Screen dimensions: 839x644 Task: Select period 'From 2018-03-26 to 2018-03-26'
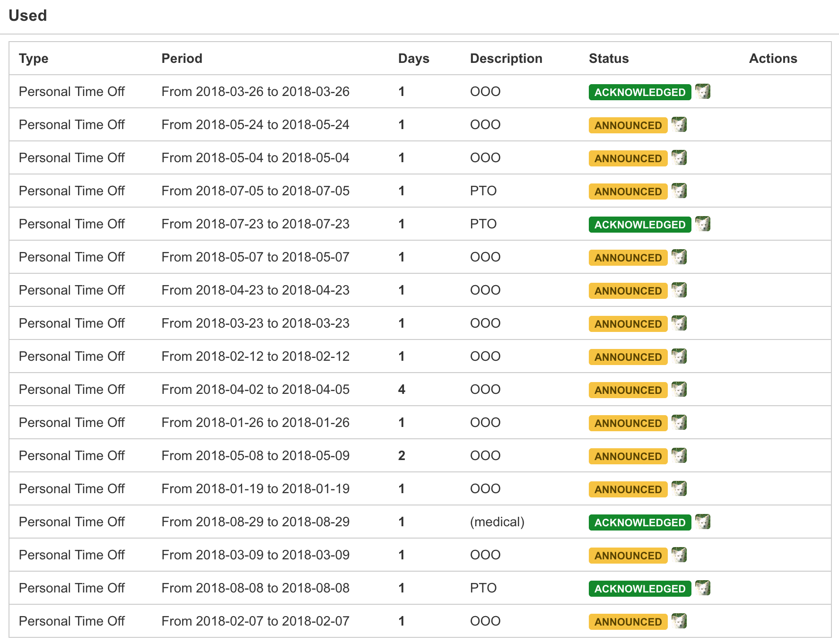click(255, 91)
